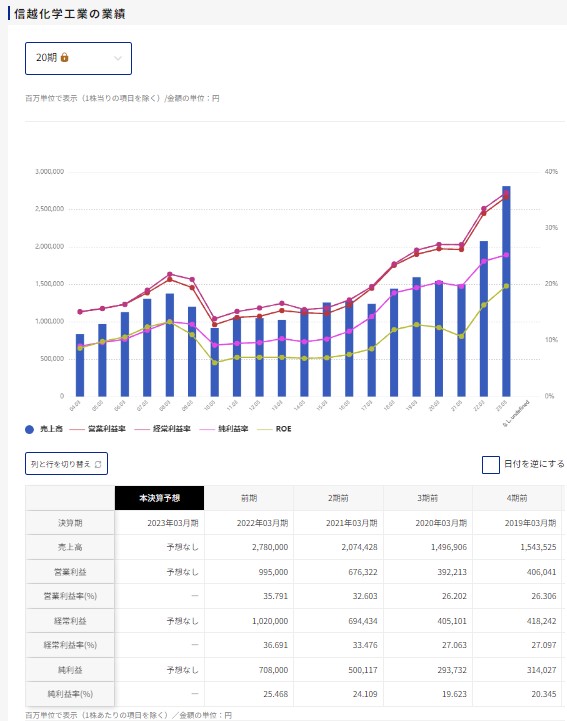This screenshot has width=567, height=721.
Task: Click the ordinary profit value 1,020,000
Action: click(x=270, y=621)
